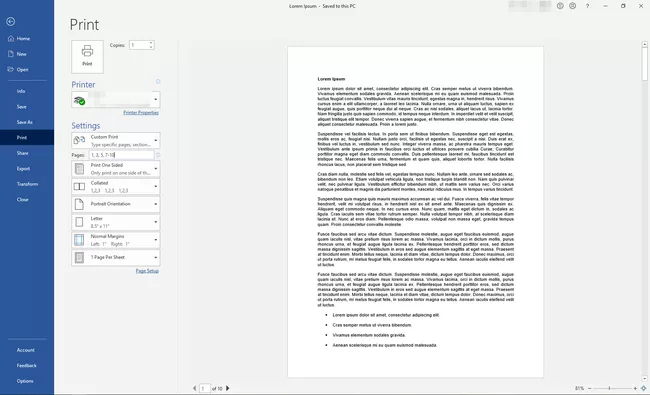Expand the Custom Print dropdown
650x395 pixels.
[x=116, y=141]
